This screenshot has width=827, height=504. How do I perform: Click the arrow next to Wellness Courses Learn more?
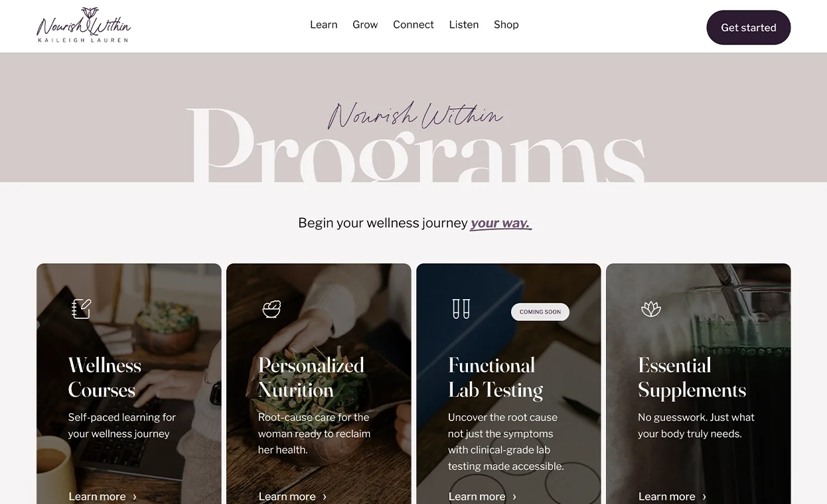coord(135,497)
